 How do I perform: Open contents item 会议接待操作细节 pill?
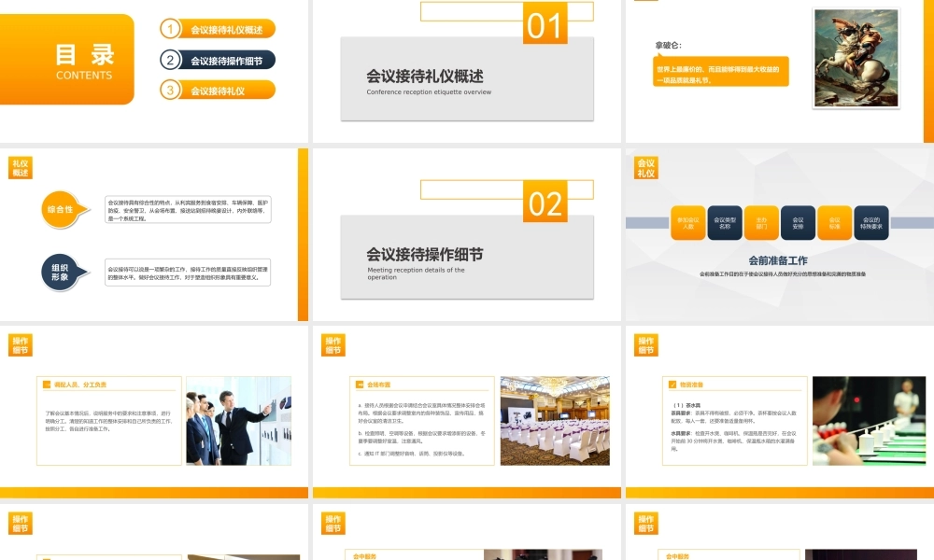(226, 60)
